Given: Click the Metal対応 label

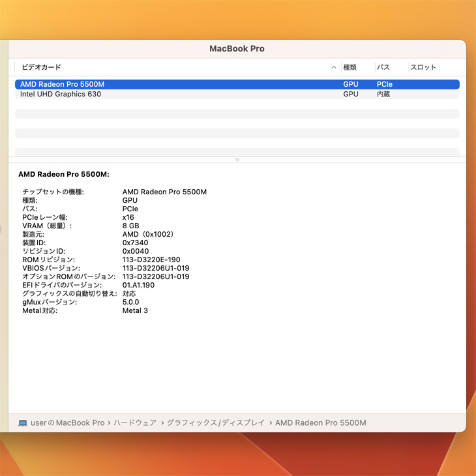Looking at the screenshot, I should click(40, 311).
